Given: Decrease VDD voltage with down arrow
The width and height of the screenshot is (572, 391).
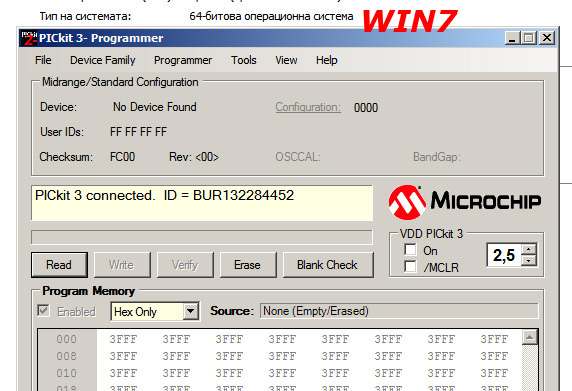Looking at the screenshot, I should (529, 260).
